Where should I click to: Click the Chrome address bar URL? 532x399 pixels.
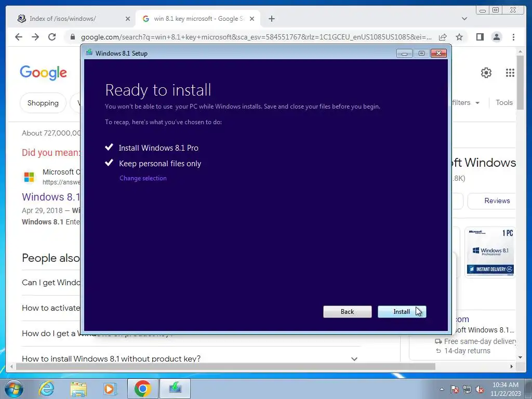tap(256, 37)
